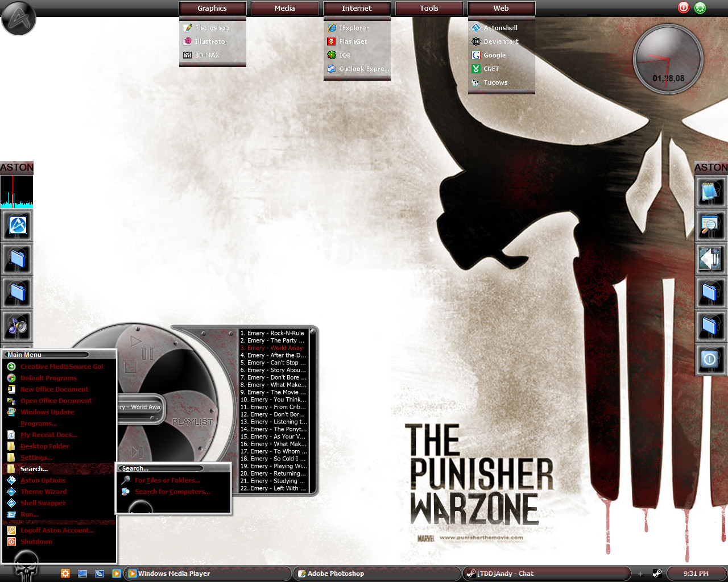728x582 pixels.
Task: Open the music speaker icon in left sidebar
Action: coord(18,326)
